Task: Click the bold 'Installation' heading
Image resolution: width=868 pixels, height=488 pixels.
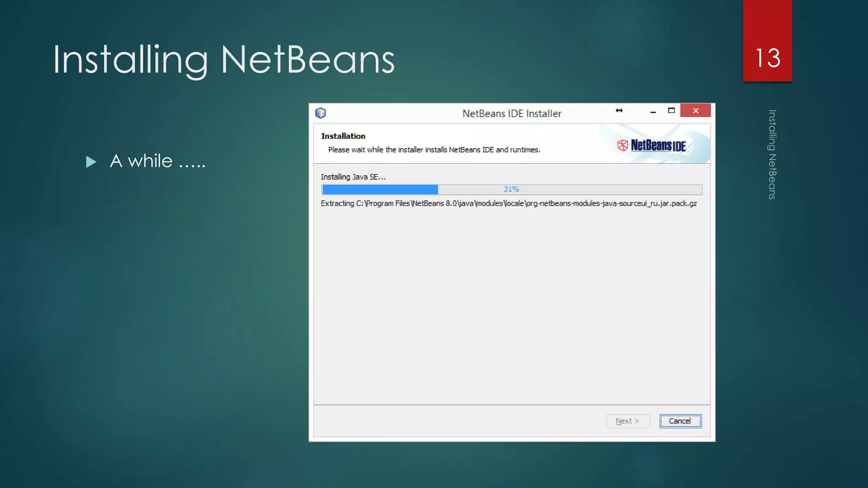Action: click(x=343, y=136)
